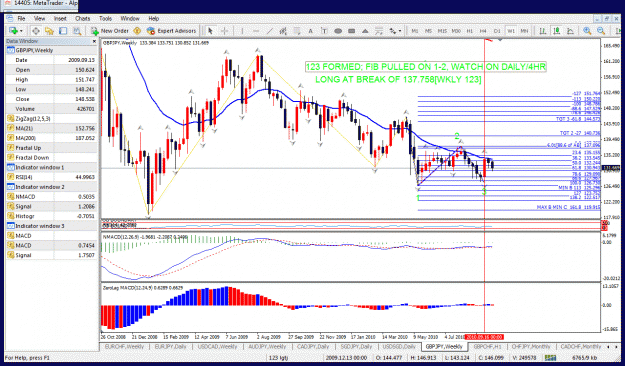Open the Tools menu

(x=105, y=18)
